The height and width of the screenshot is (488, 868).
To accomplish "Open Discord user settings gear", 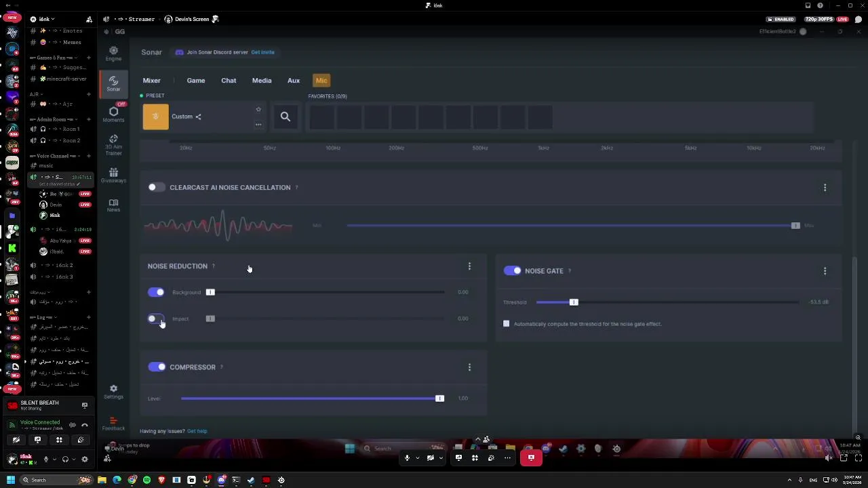I will coord(85,459).
